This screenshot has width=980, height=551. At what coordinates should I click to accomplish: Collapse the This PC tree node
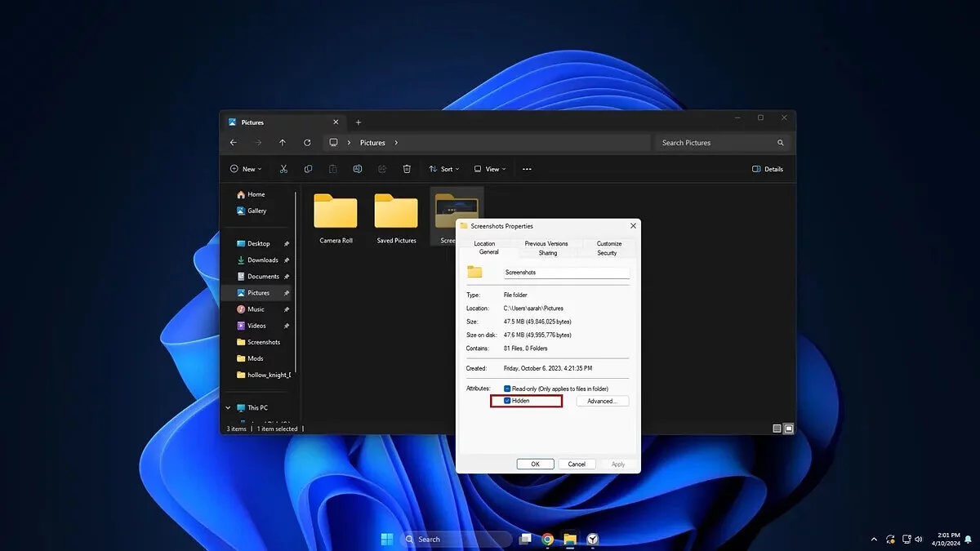228,407
